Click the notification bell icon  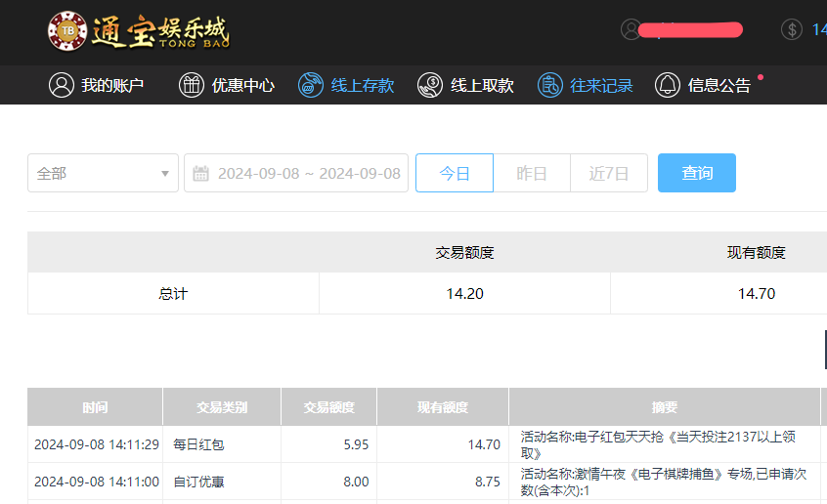tap(668, 85)
